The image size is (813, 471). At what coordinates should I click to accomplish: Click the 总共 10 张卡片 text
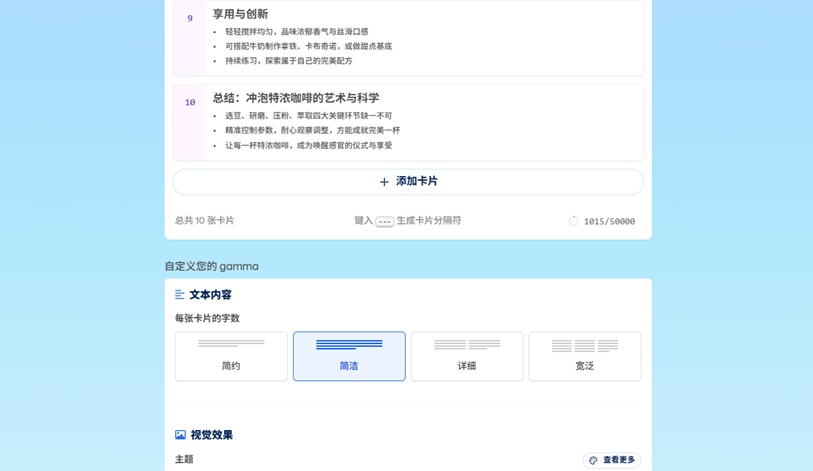pos(204,220)
